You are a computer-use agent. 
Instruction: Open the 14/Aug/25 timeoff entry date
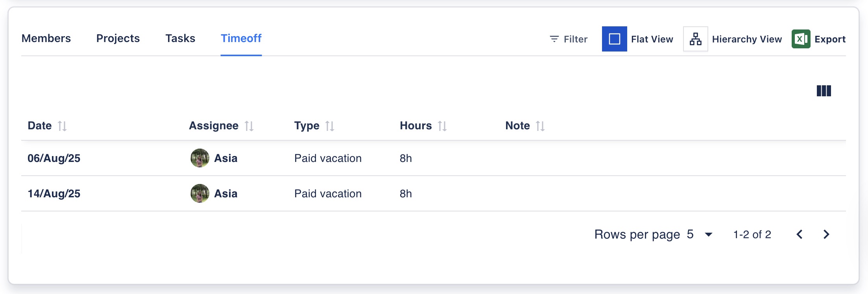[54, 194]
